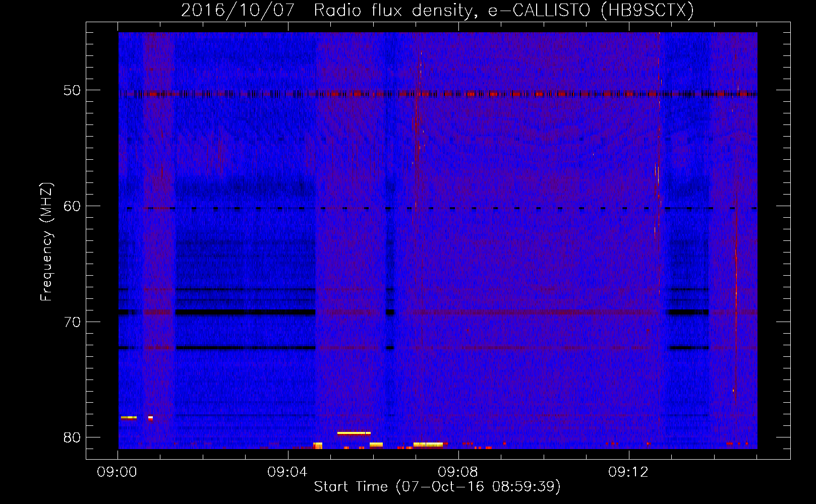Image resolution: width=816 pixels, height=504 pixels.
Task: Click the plot title '2016/10/07 Radio flux density, e-CALLISTO (HB9SCTX)'
Action: 437,10
